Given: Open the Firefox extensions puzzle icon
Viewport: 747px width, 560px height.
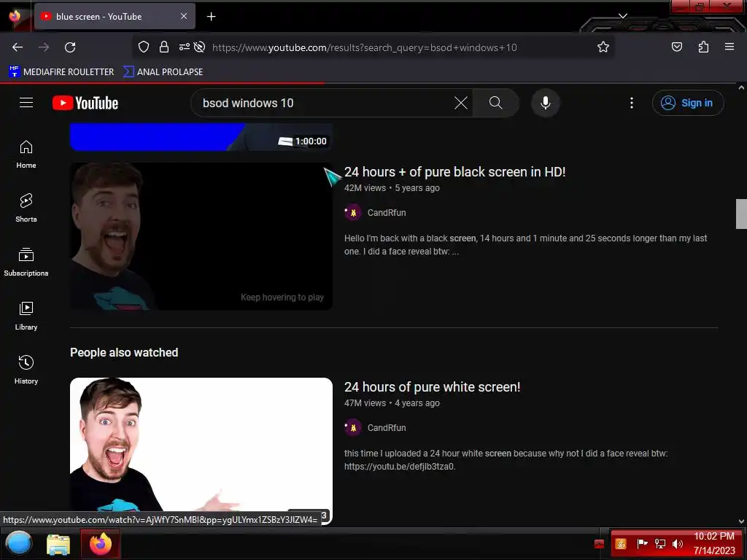Looking at the screenshot, I should point(703,47).
